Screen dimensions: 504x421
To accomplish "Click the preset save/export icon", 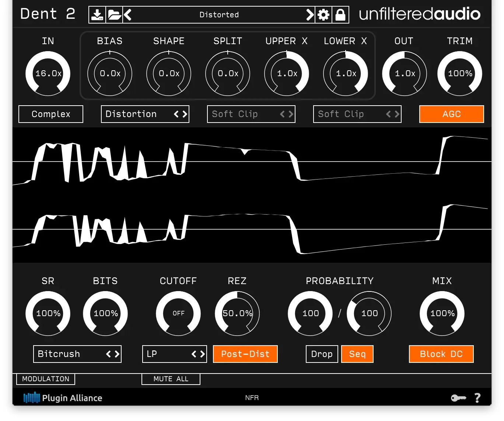I will coord(97,14).
